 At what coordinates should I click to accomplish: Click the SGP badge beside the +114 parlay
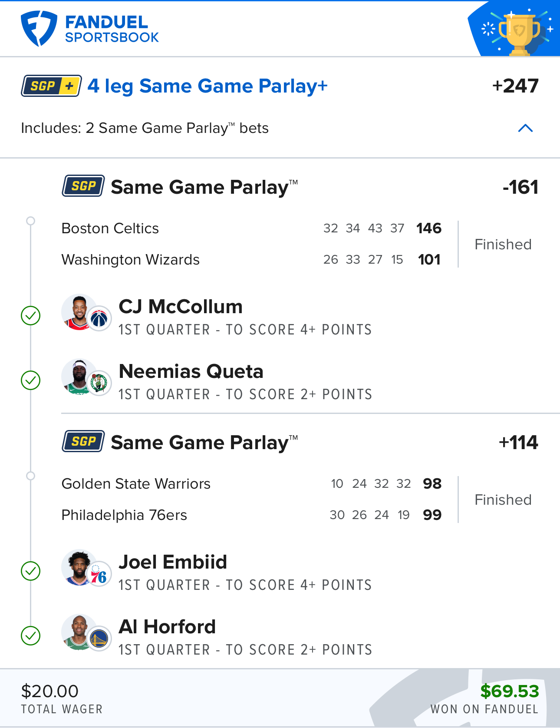pos(83,441)
